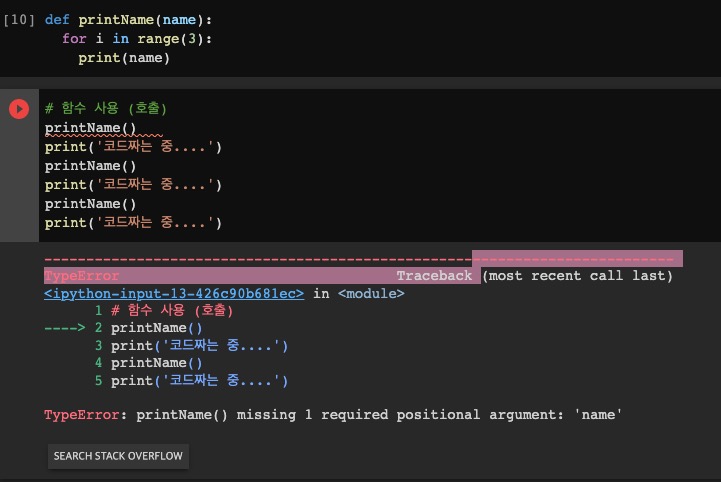Click the highlighted 'TypeError' label in traceback header
This screenshot has height=482, width=721.
pyautogui.click(x=82, y=275)
